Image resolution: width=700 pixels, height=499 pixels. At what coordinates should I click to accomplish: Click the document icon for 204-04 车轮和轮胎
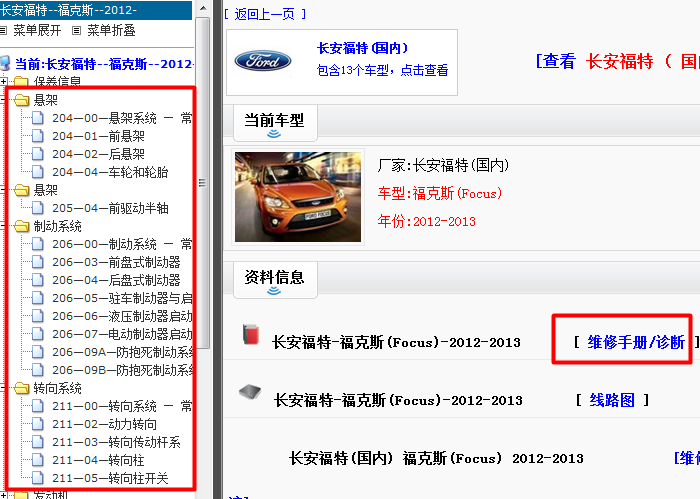pos(38,172)
